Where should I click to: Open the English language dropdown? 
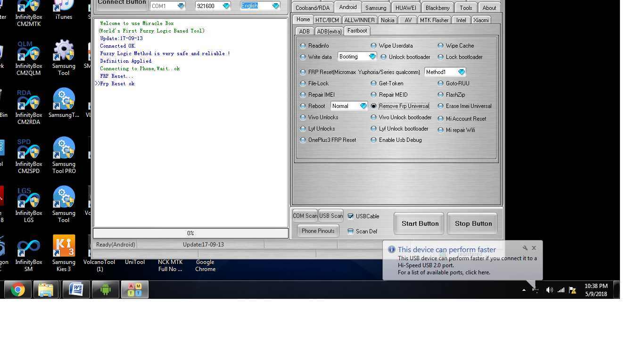[275, 6]
